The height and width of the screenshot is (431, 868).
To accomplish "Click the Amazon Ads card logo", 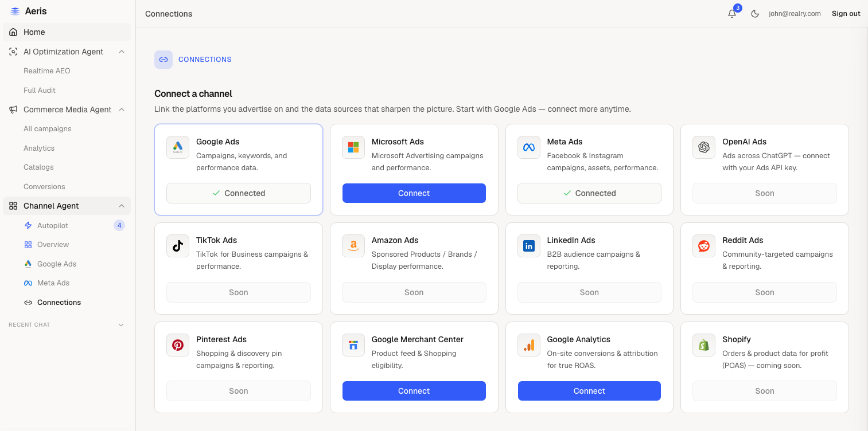I will (x=353, y=246).
